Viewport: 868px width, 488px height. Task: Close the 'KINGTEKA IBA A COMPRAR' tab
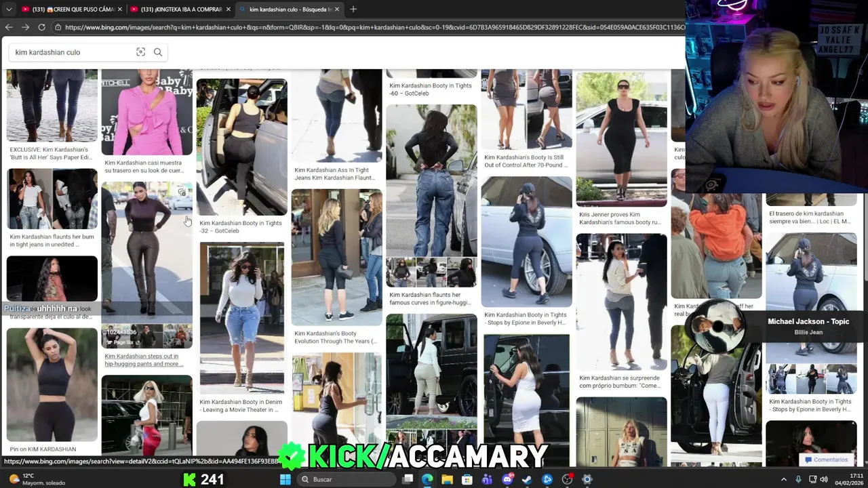(229, 9)
